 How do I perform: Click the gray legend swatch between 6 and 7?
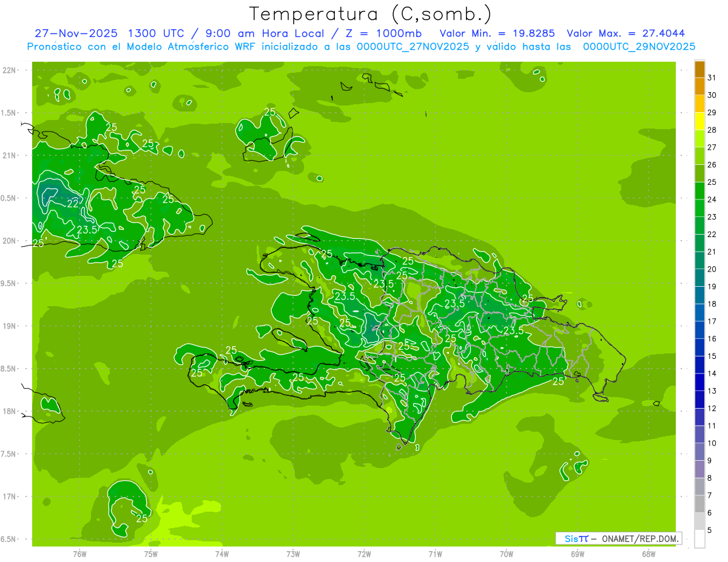pyautogui.click(x=699, y=504)
